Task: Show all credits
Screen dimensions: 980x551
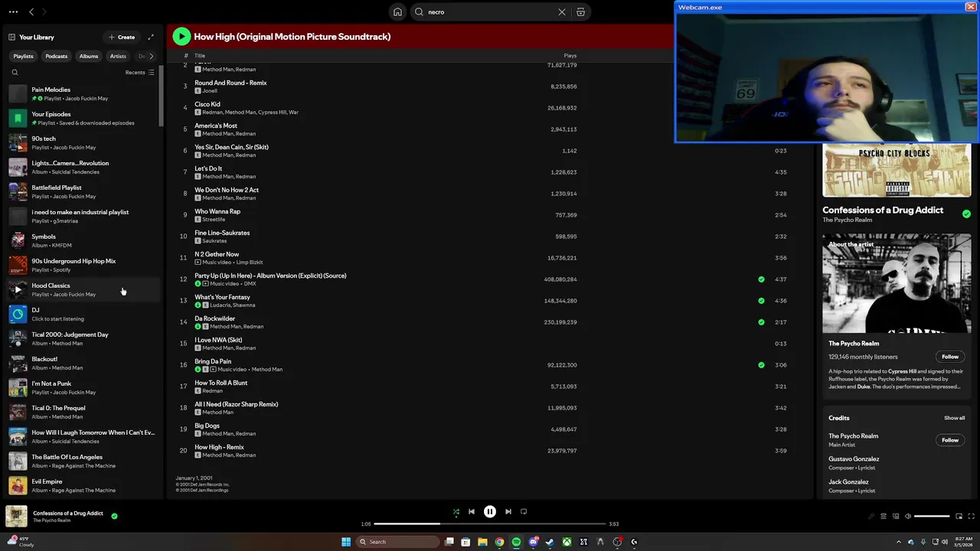Action: (x=954, y=418)
